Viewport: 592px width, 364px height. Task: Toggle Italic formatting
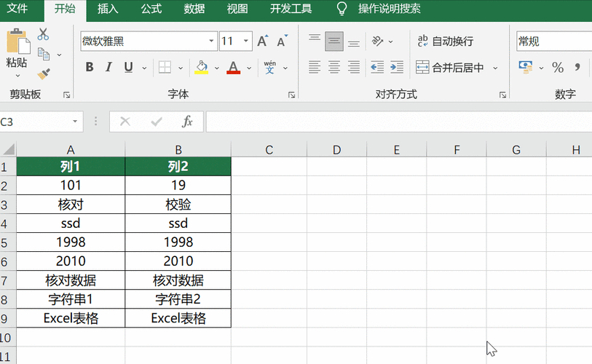click(x=109, y=68)
